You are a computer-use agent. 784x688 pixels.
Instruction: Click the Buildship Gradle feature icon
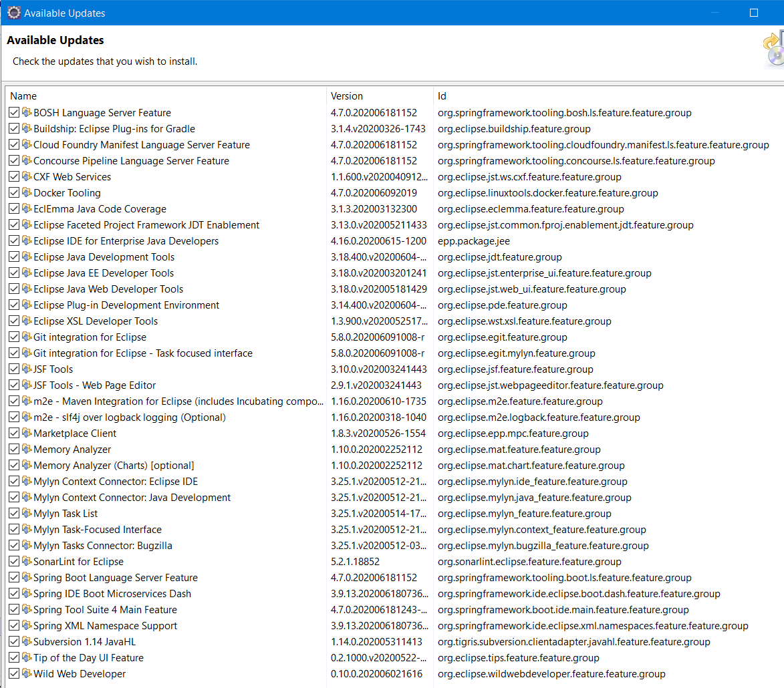(x=27, y=128)
